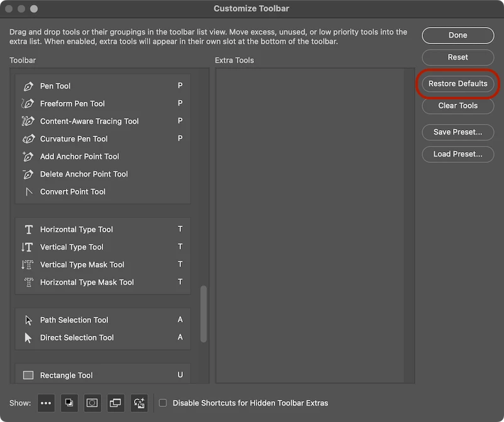Open the Save Preset dialog
The image size is (504, 422).
(x=457, y=132)
